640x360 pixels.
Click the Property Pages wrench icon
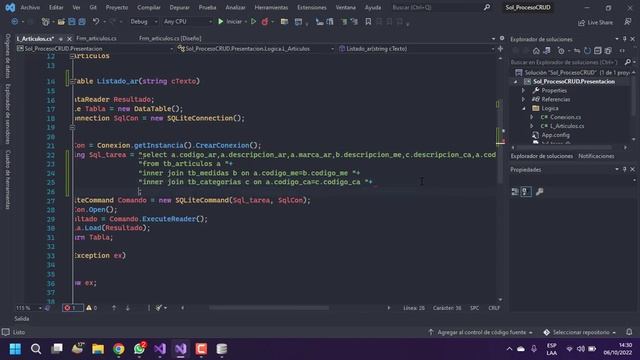pyautogui.click(x=539, y=191)
